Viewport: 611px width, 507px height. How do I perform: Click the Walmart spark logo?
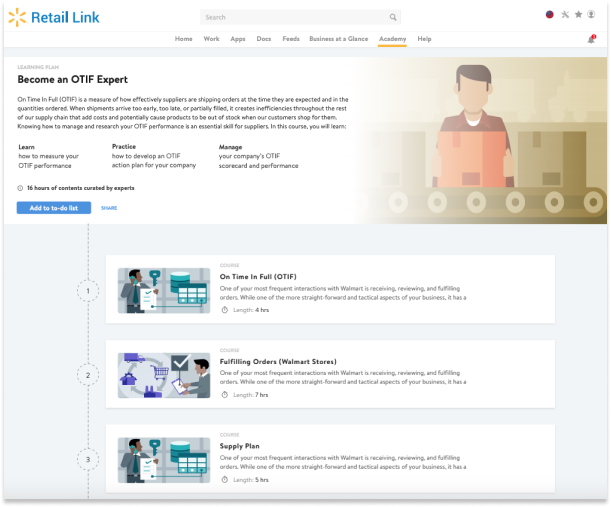(17, 18)
